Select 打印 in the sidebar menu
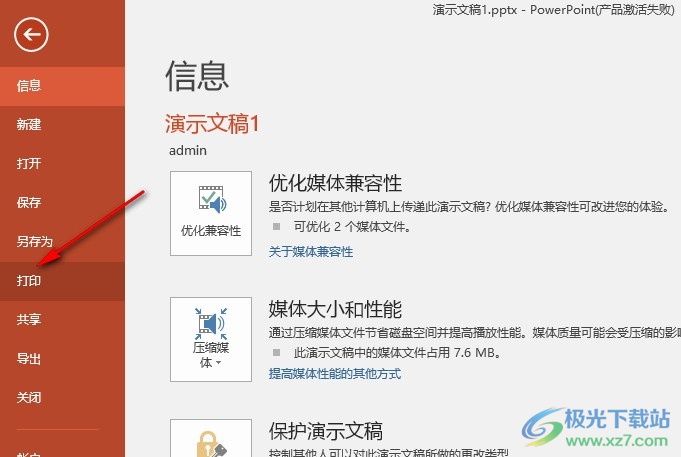 (x=62, y=281)
